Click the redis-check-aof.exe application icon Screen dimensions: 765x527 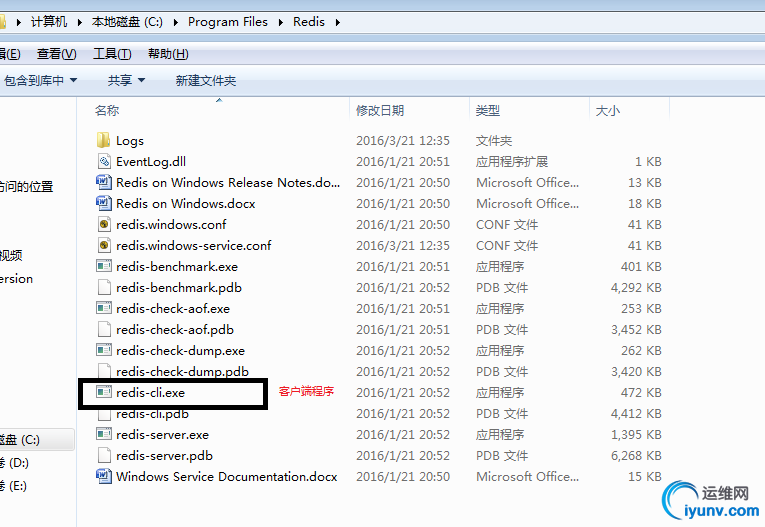[104, 308]
